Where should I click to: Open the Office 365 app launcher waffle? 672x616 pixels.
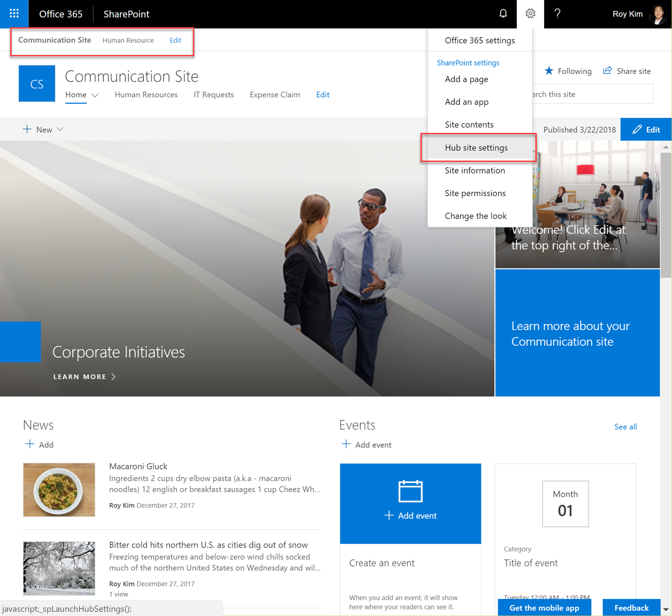pos(14,14)
